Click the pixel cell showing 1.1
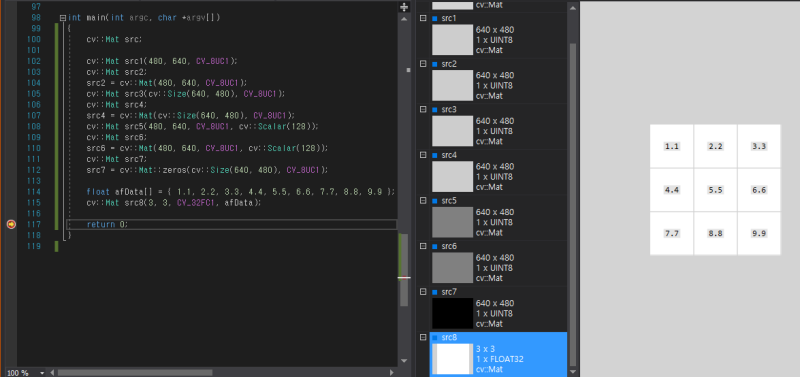Viewport: 800px width, 377px height. [671, 146]
